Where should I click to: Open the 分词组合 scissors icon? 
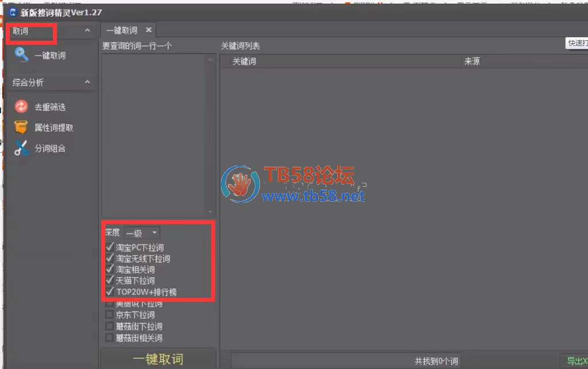(x=21, y=148)
